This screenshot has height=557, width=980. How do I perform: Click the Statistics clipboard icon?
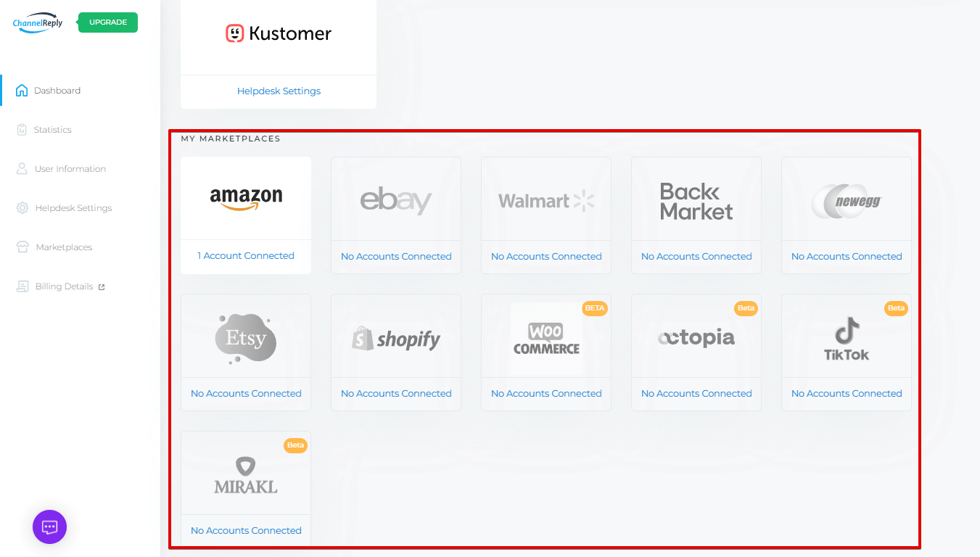point(22,130)
